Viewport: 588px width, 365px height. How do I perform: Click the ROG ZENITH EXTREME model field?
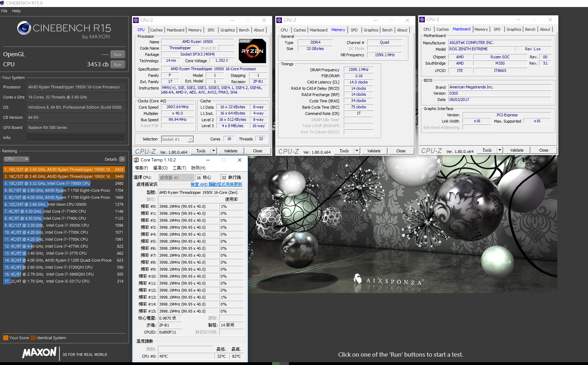click(481, 49)
